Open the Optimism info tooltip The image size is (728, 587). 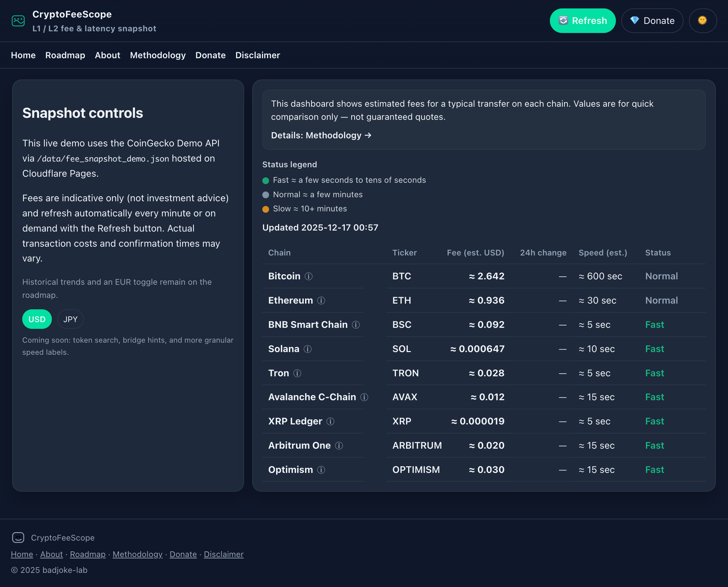point(321,470)
